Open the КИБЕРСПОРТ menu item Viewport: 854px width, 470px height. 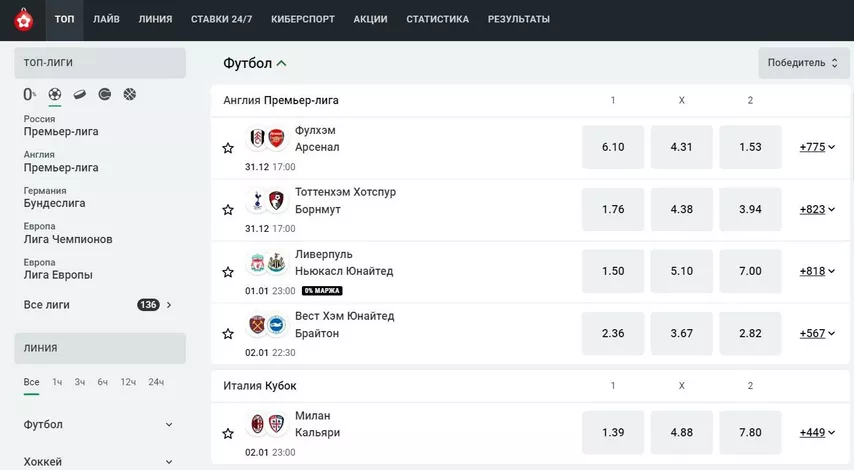coord(303,19)
